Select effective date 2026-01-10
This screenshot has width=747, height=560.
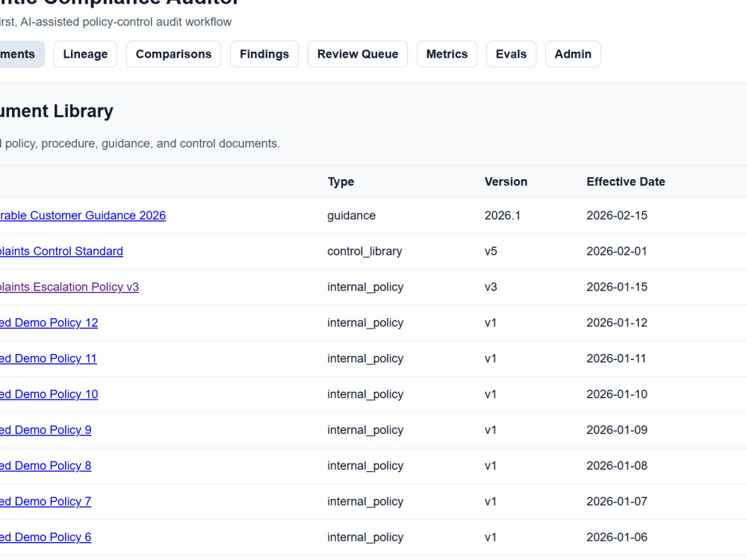pyautogui.click(x=617, y=393)
